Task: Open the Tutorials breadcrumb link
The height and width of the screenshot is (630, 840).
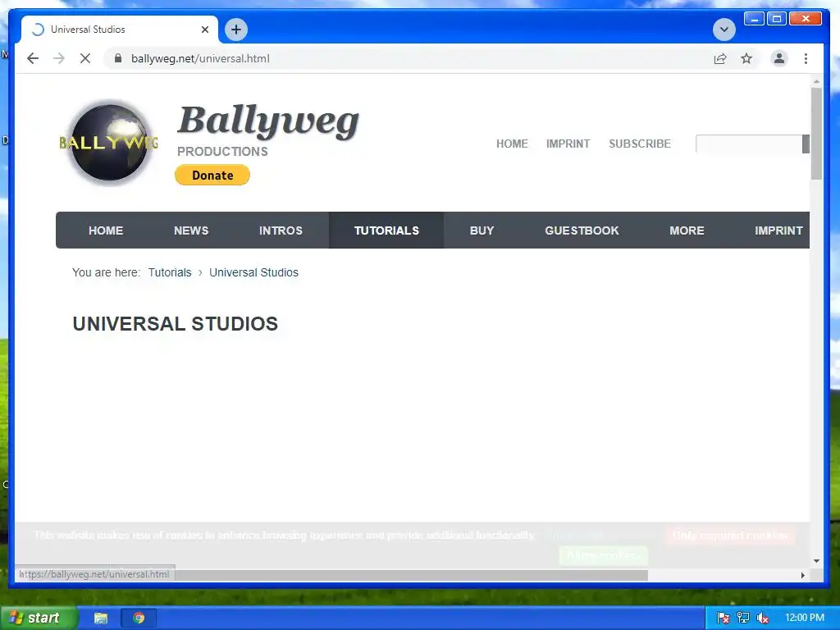Action: pos(170,272)
